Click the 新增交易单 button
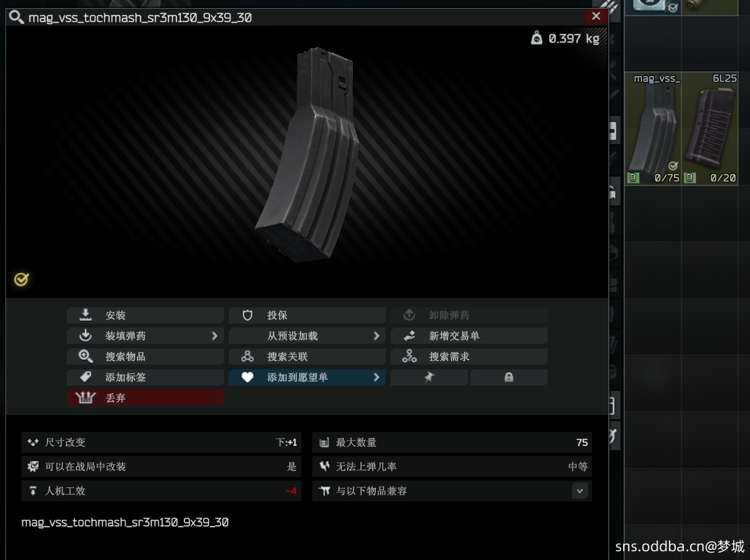This screenshot has width=750, height=560. 469,336
